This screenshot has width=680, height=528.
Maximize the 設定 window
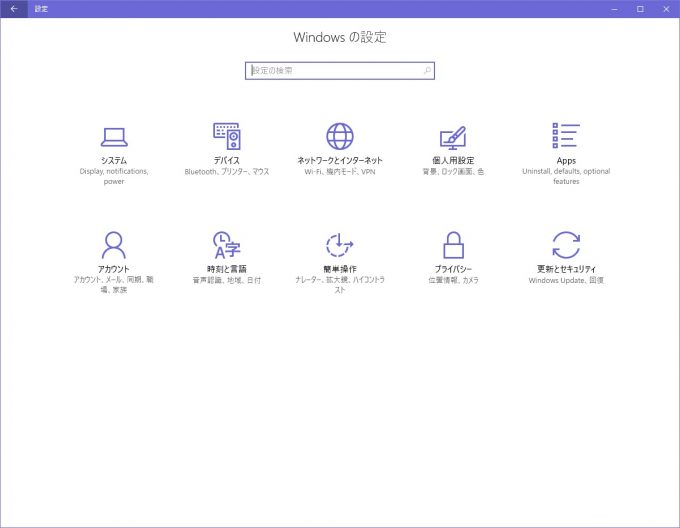coord(640,9)
